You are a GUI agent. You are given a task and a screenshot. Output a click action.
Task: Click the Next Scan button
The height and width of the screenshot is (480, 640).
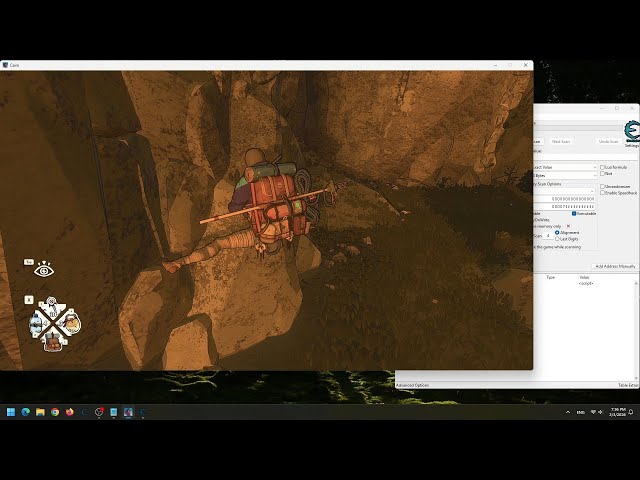tap(560, 142)
